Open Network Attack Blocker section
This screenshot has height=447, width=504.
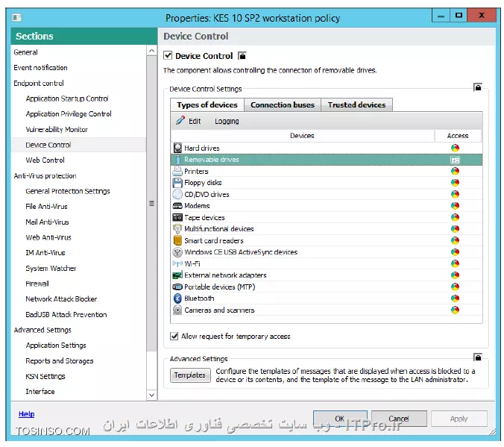(x=61, y=299)
